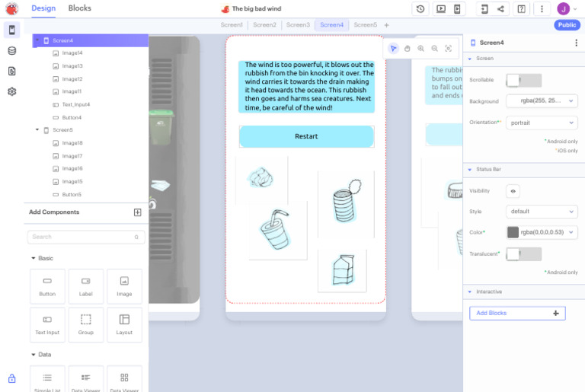585x392 pixels.
Task: Click the share project icon
Action: [500, 9]
